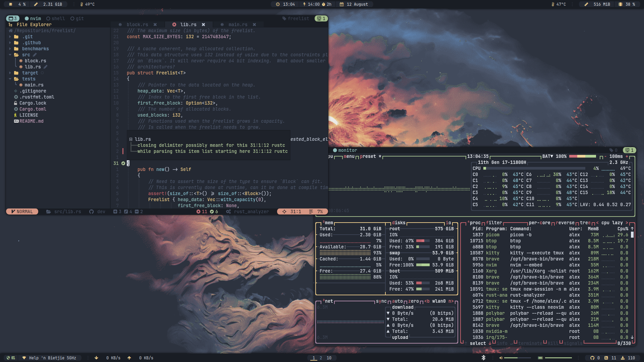This screenshot has width=644, height=362.
Task: Toggle per-core option in btop proc
Action: pos(539,223)
